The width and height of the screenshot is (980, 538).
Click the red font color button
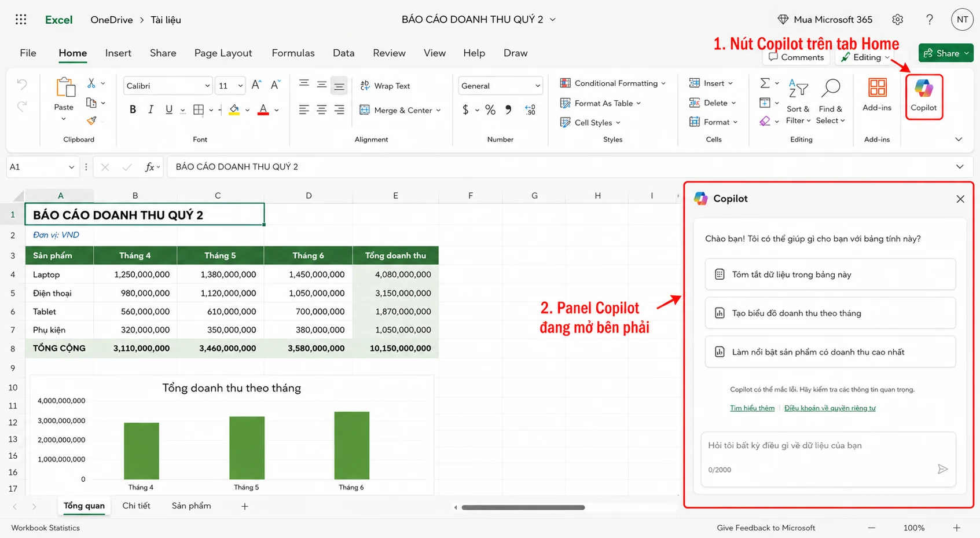pos(263,109)
